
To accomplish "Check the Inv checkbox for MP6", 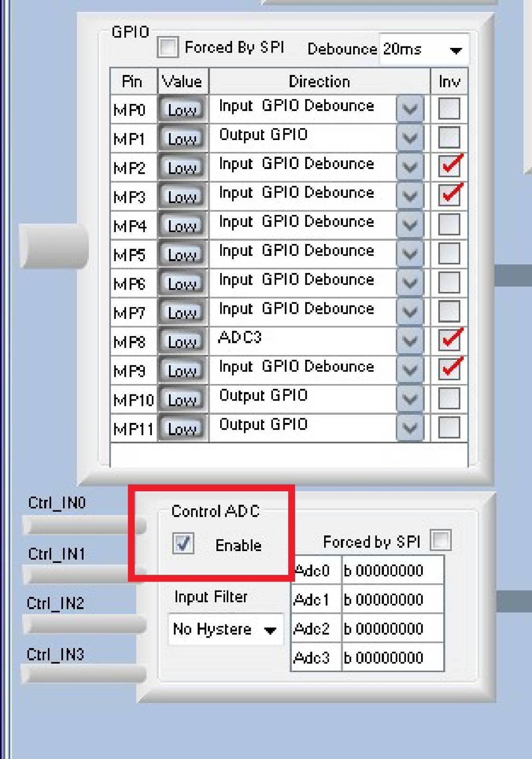I will (x=449, y=282).
